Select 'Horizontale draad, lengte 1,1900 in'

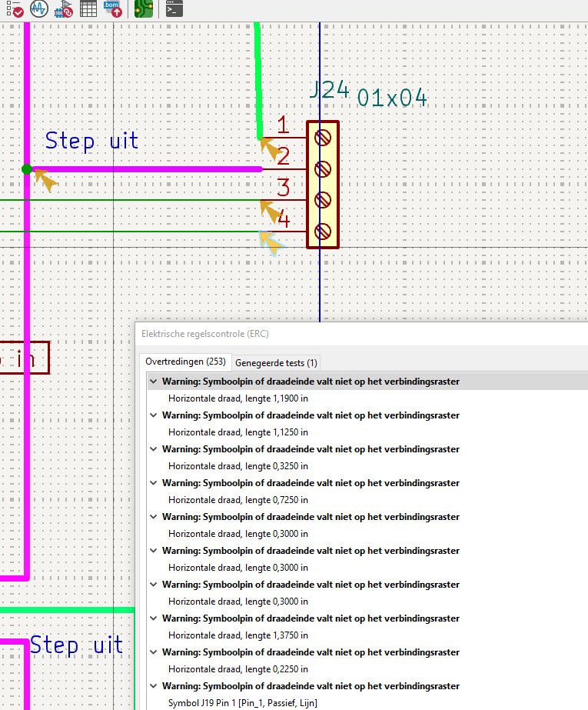[x=238, y=398]
